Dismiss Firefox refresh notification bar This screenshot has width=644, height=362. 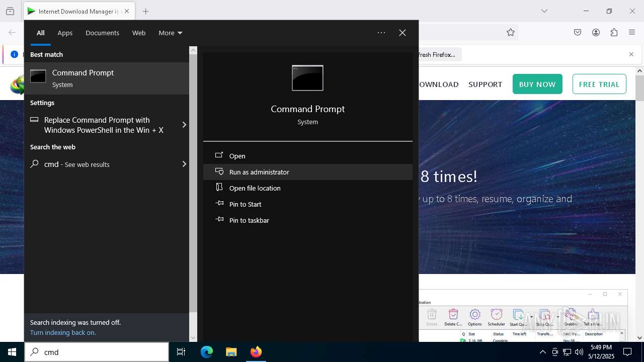coord(631,54)
